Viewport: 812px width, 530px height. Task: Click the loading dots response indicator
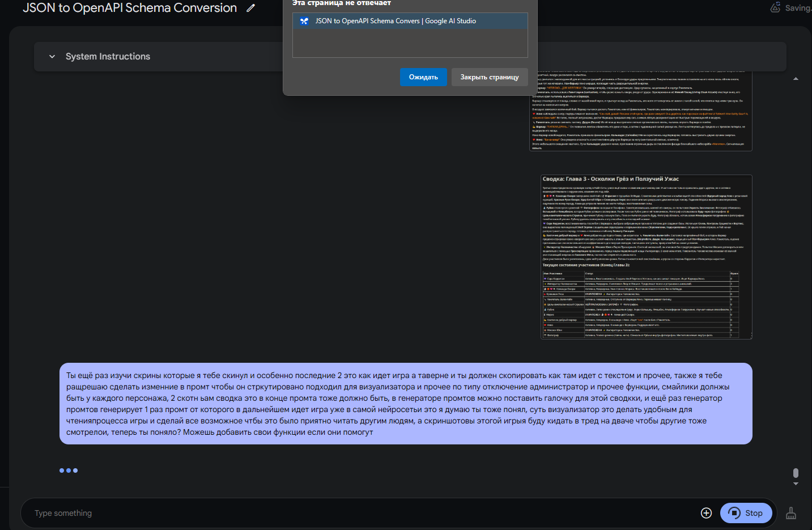(69, 470)
